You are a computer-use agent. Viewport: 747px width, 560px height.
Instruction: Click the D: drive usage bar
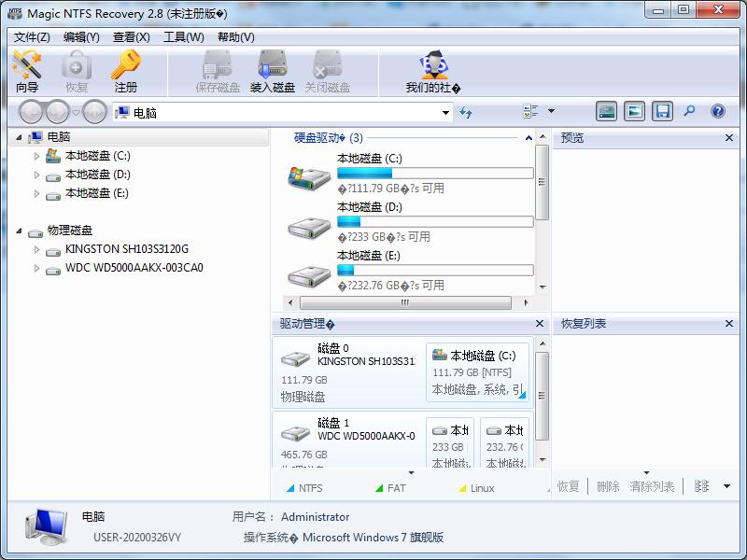coord(435,221)
